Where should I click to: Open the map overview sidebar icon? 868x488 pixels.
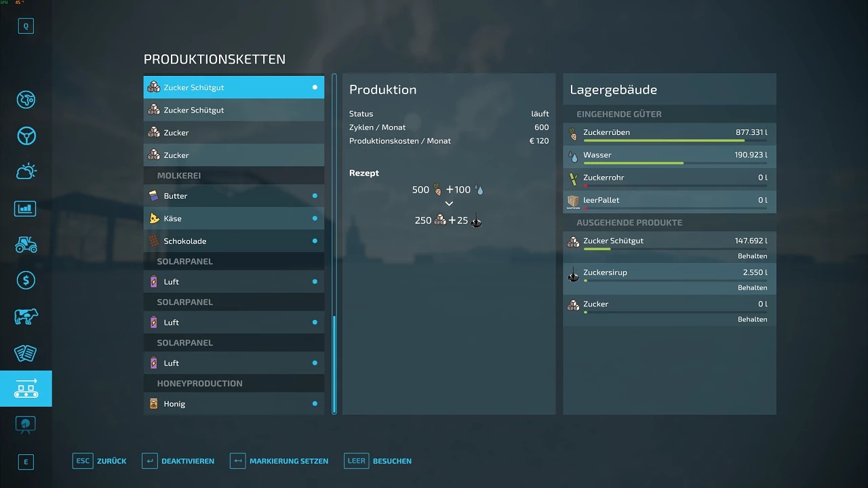pos(26,100)
